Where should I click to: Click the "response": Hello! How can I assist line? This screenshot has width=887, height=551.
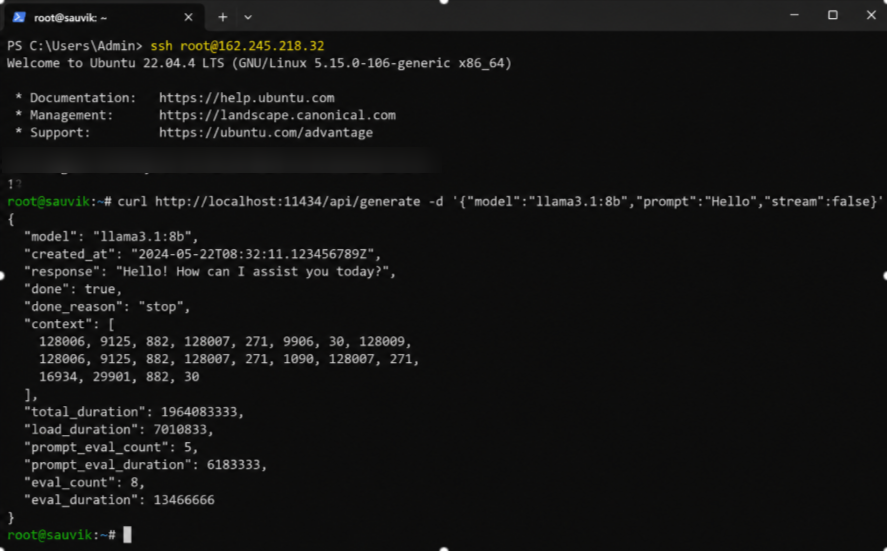[x=210, y=272]
